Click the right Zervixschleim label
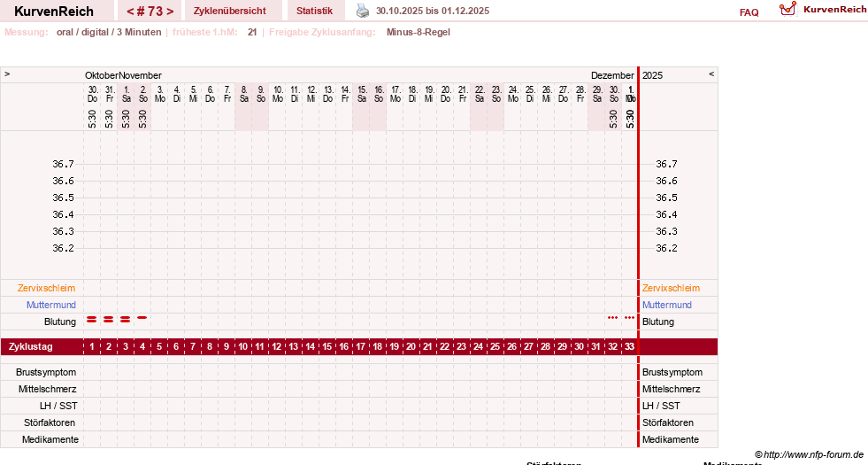 point(671,288)
